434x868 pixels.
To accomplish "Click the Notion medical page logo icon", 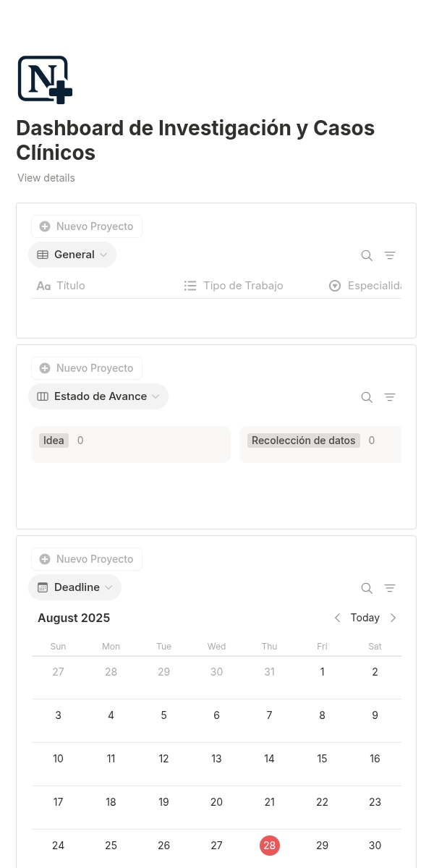I will (x=45, y=80).
